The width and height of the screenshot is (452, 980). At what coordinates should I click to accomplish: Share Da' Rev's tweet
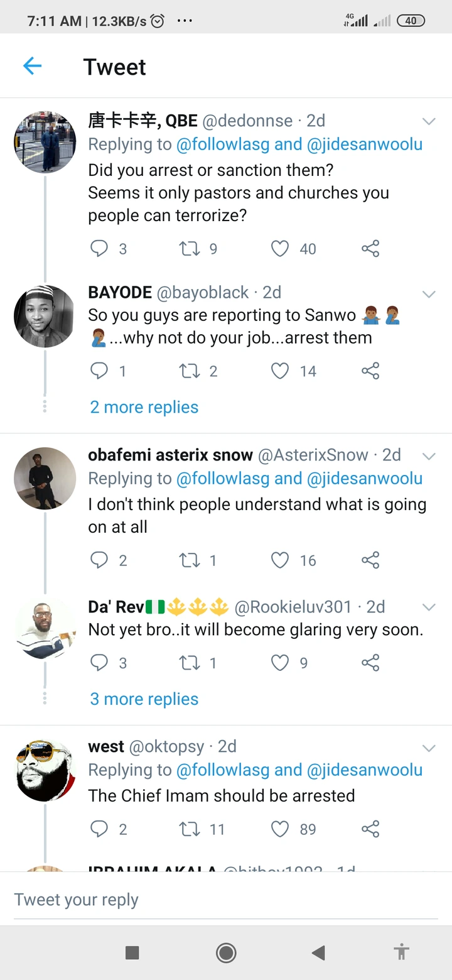coord(370,662)
